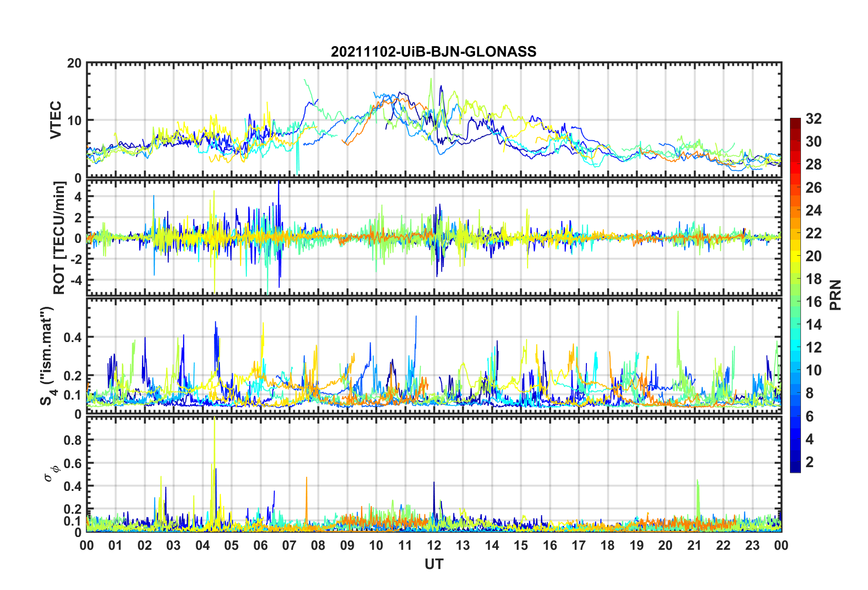The width and height of the screenshot is (868, 590).
Task: Click the 32 tick on the PRN colorbar
Action: click(814, 119)
